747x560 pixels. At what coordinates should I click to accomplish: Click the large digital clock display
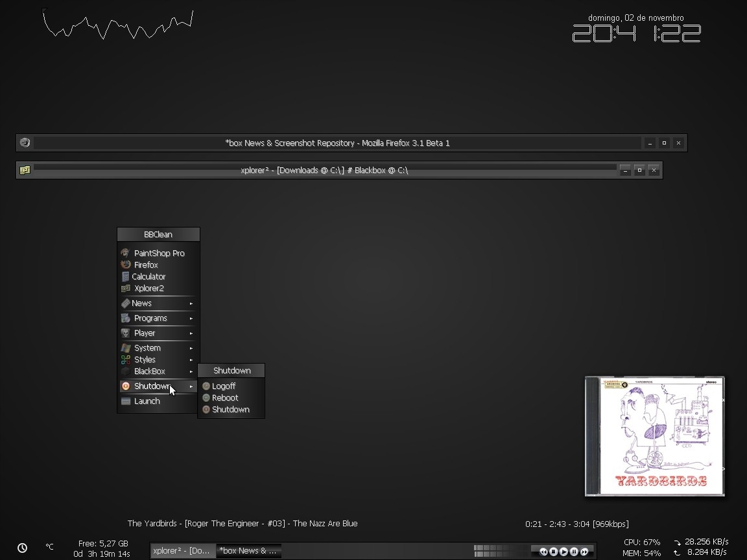pyautogui.click(x=637, y=33)
